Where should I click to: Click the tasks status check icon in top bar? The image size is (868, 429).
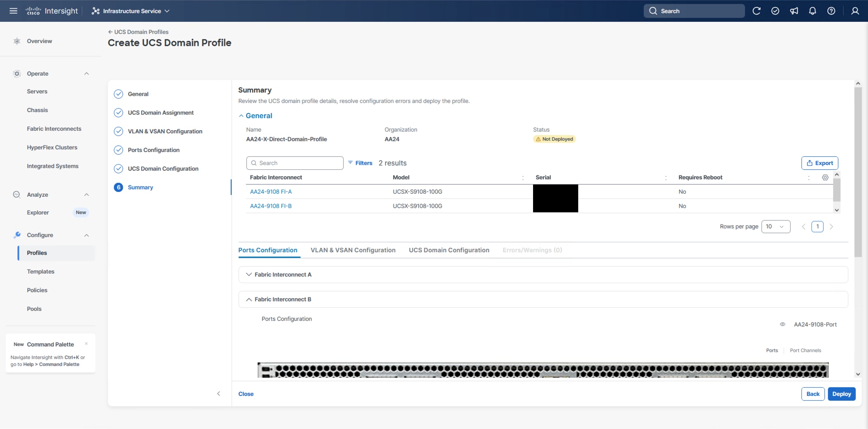coord(775,11)
